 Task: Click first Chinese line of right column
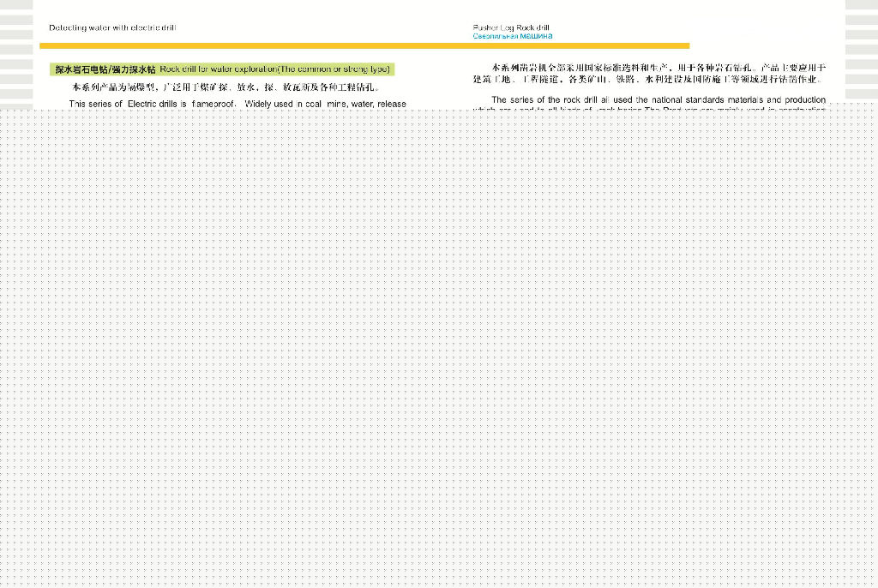(x=658, y=67)
